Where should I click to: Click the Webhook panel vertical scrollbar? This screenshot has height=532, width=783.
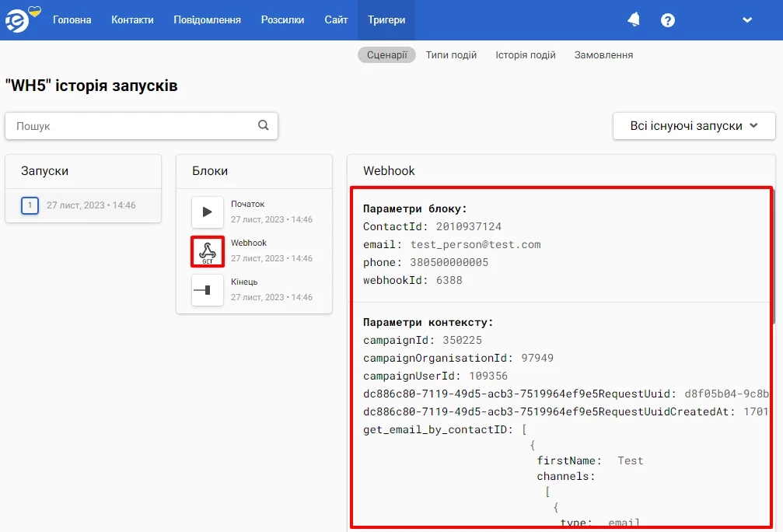click(773, 257)
